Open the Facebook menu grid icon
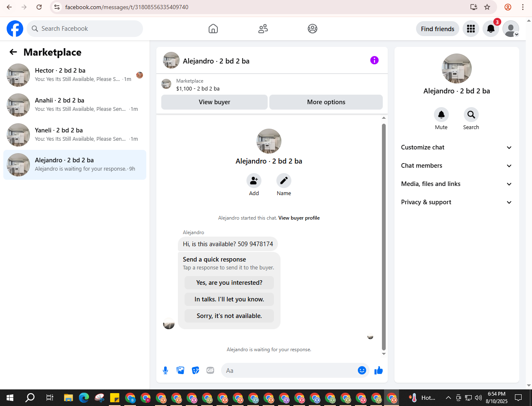Screen dimensions: 532x406 [x=471, y=29]
